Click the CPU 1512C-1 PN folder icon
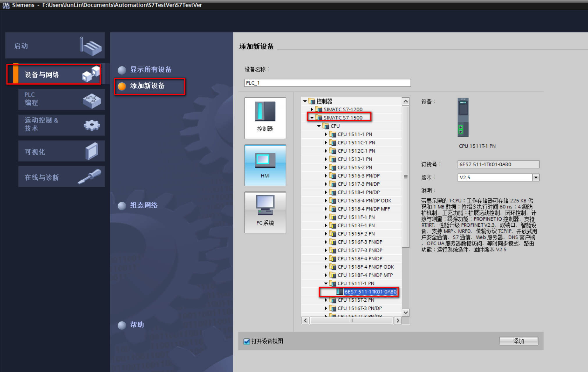588x372 pixels. tap(333, 151)
